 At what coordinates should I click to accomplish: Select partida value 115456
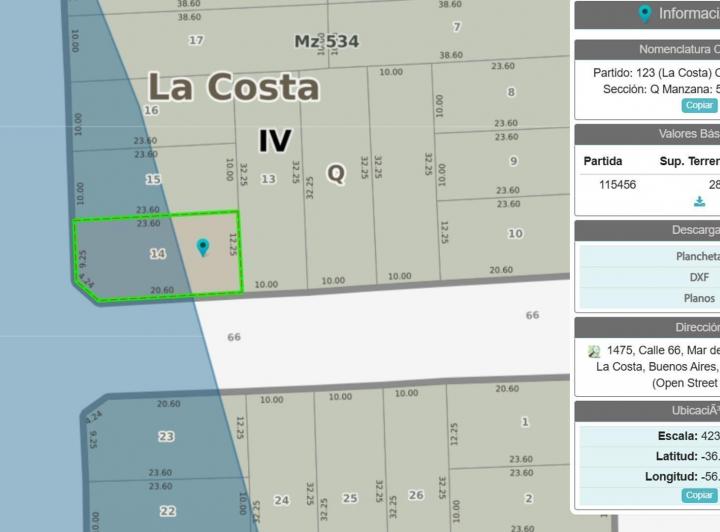617,185
